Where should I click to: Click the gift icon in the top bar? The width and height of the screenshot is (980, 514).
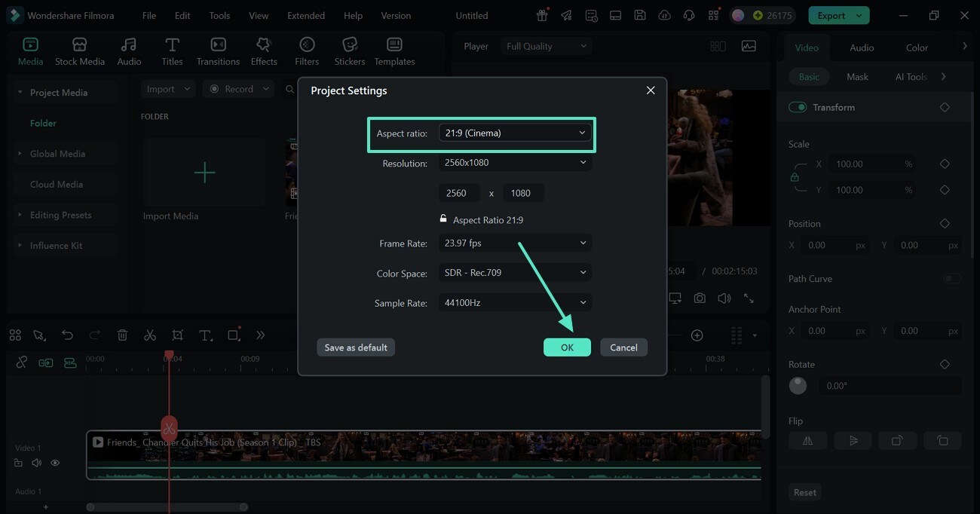point(541,15)
